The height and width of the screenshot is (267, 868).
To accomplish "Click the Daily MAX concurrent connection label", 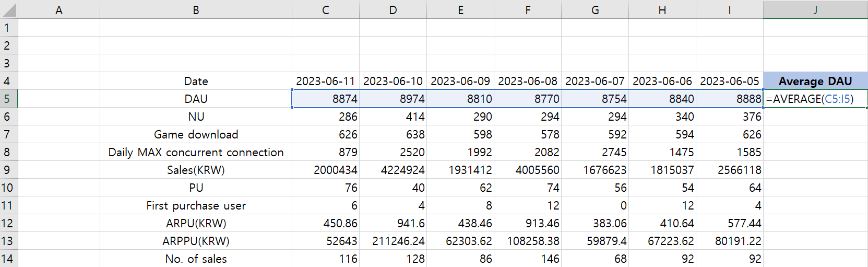I will [x=196, y=152].
